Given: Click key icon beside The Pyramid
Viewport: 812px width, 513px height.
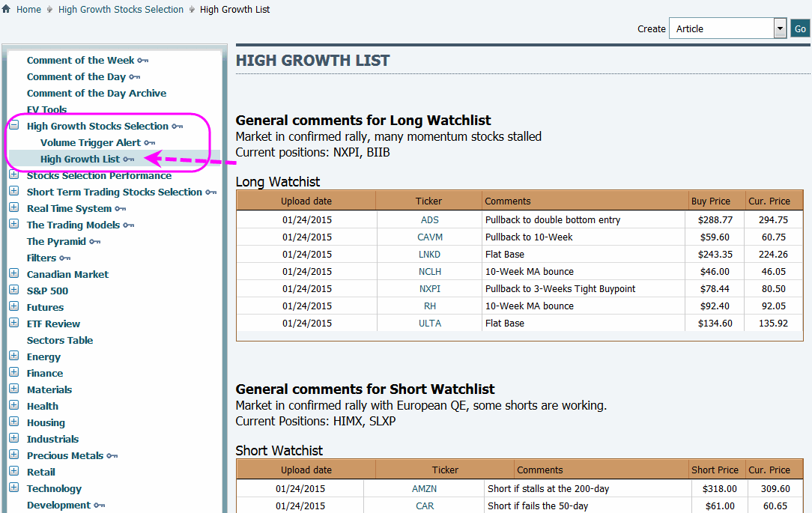Looking at the screenshot, I should pyautogui.click(x=95, y=242).
